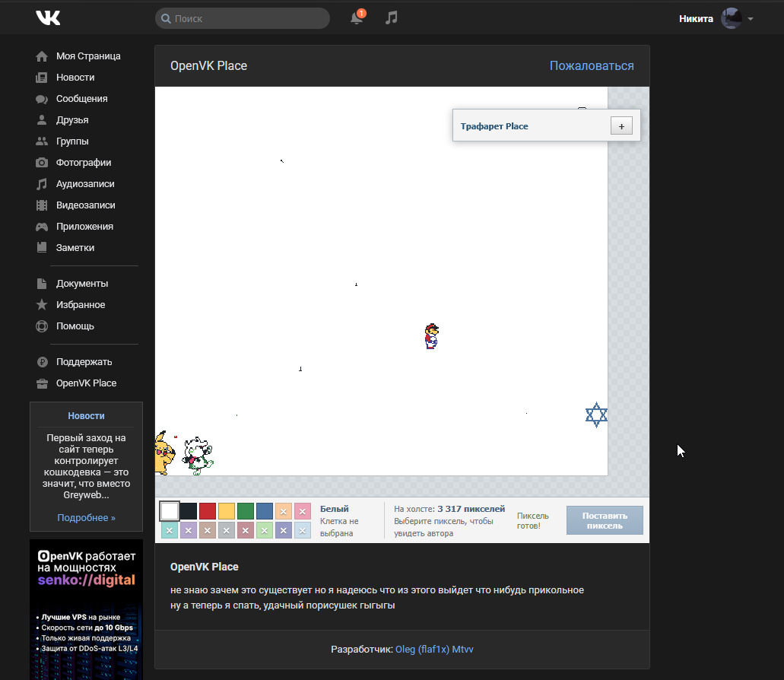Click the Никита username in header
The width and height of the screenshot is (784, 680).
click(x=696, y=18)
